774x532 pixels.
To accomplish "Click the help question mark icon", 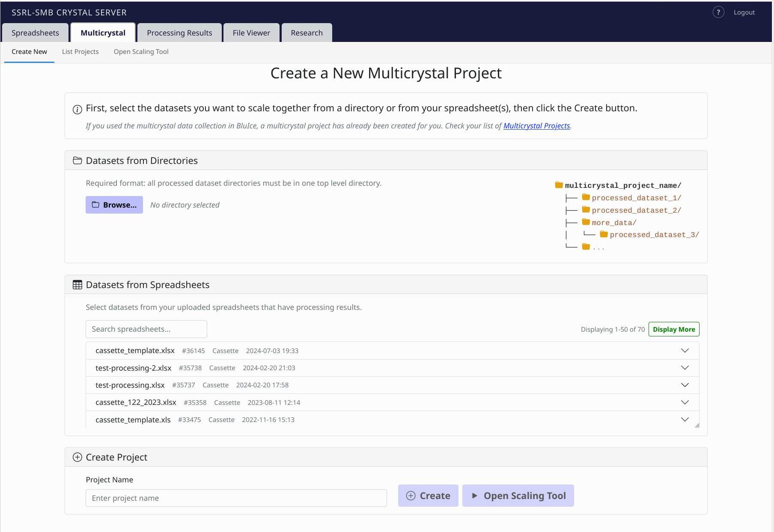I will pyautogui.click(x=718, y=12).
